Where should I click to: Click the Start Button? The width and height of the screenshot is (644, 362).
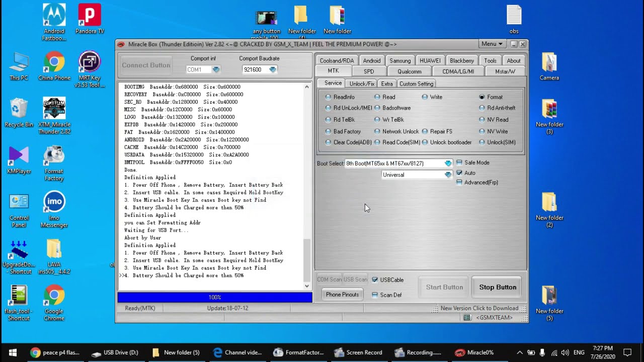(x=444, y=287)
